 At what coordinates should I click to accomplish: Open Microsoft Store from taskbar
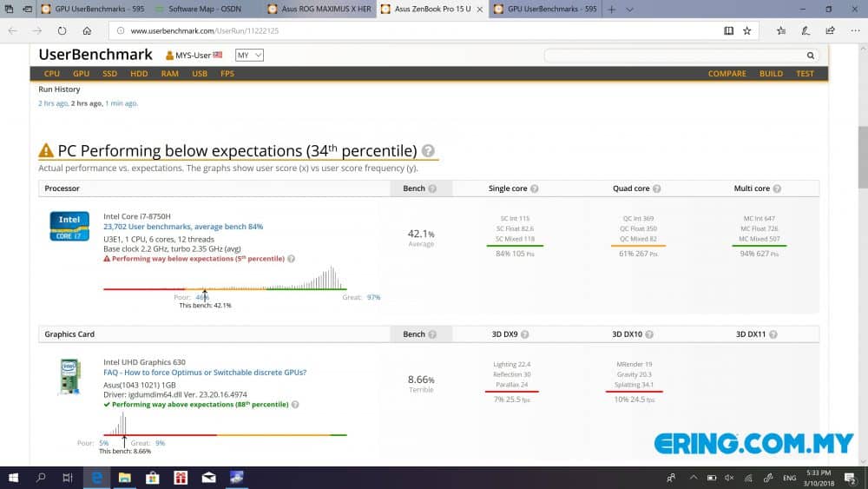152,478
